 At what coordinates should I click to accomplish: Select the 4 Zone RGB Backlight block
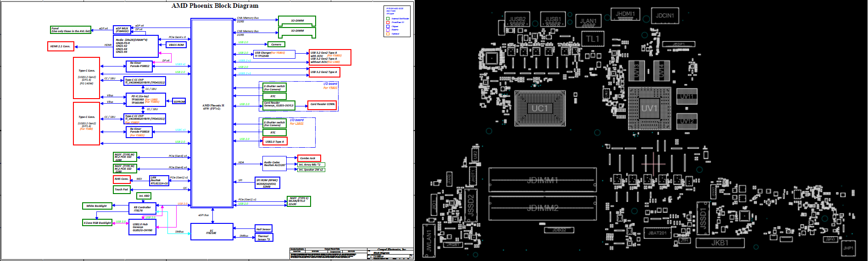[97, 222]
